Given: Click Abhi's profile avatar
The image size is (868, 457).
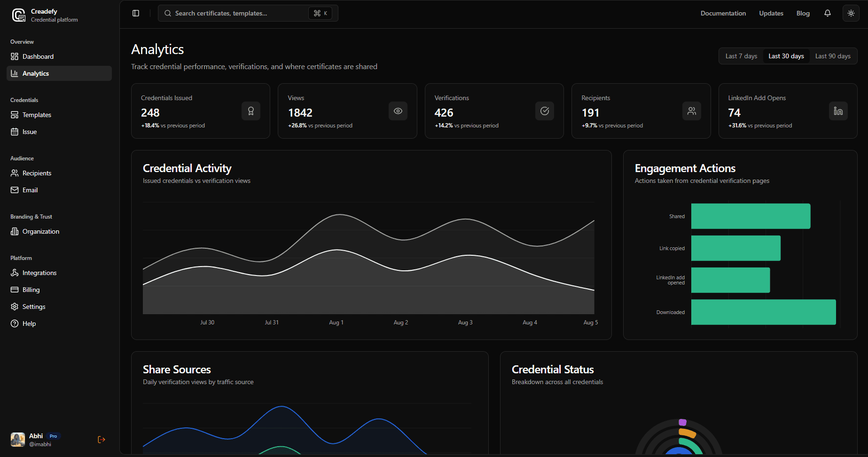Looking at the screenshot, I should click(x=18, y=440).
